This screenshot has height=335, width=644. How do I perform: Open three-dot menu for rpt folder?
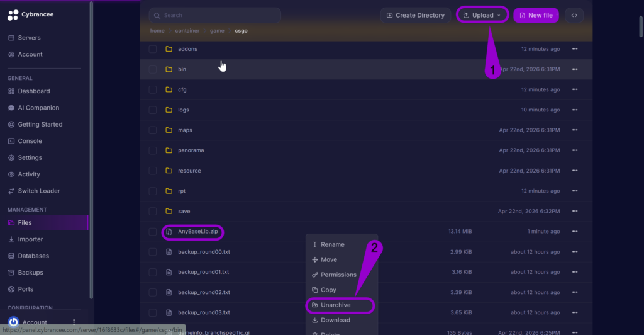pos(575,191)
